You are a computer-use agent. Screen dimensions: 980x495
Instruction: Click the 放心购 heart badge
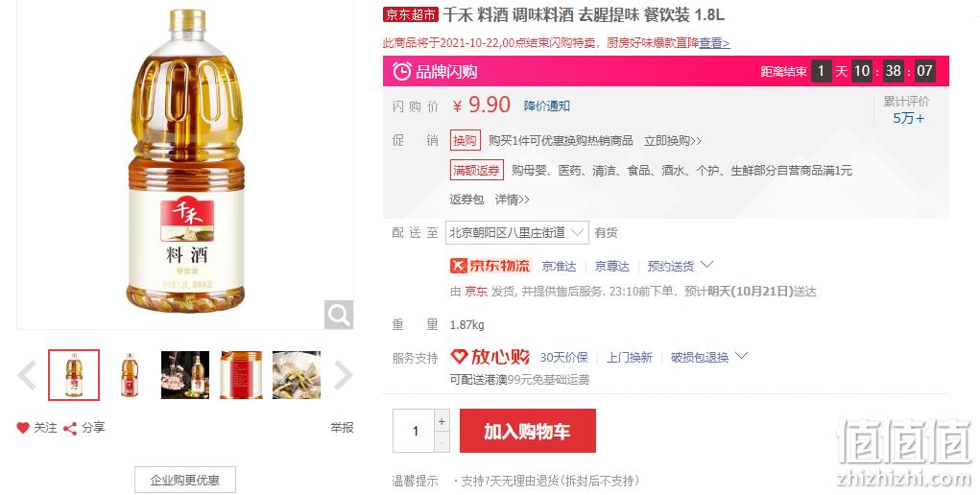click(490, 357)
